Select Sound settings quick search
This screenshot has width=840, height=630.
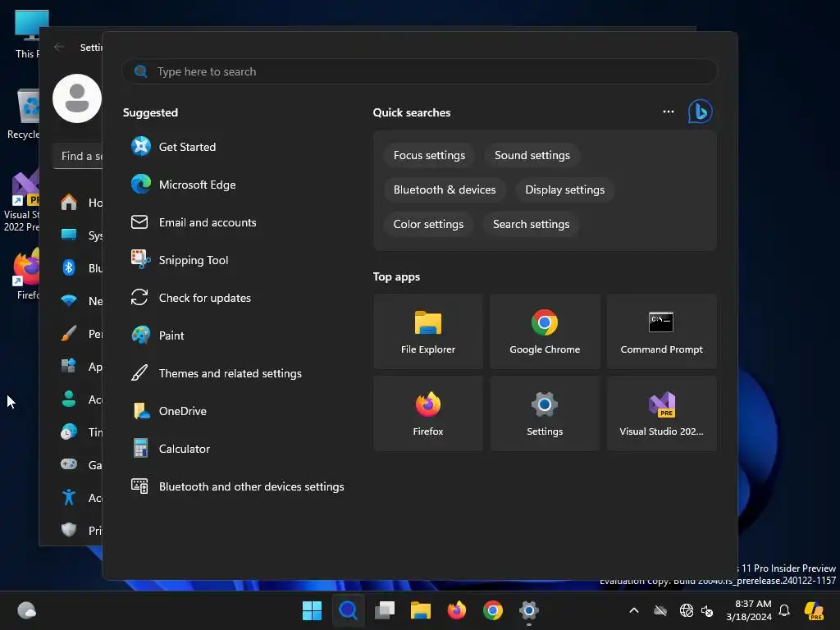point(532,155)
